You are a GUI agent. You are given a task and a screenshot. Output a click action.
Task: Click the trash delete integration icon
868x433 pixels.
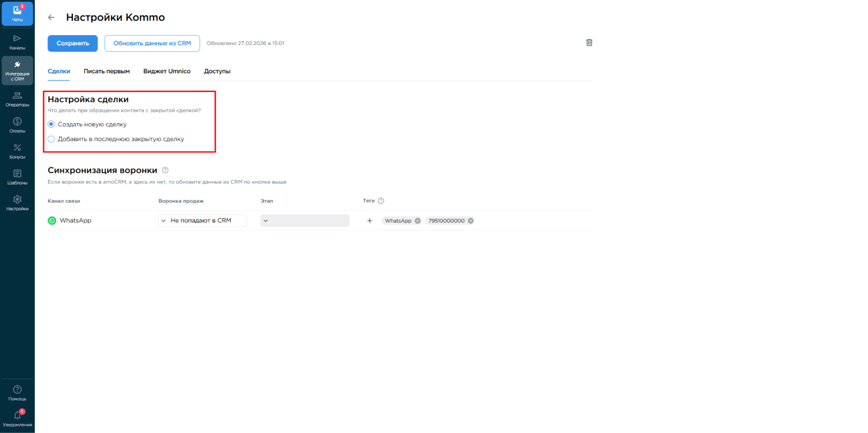(x=589, y=43)
